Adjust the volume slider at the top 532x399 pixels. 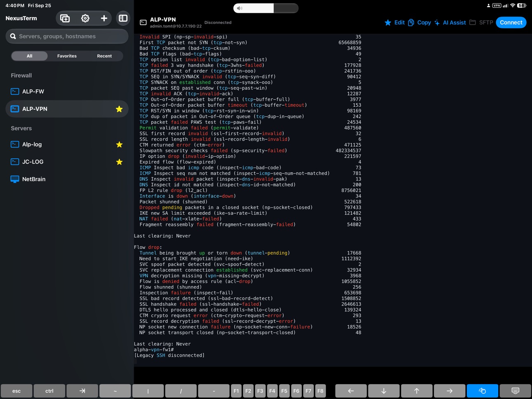coord(266,8)
